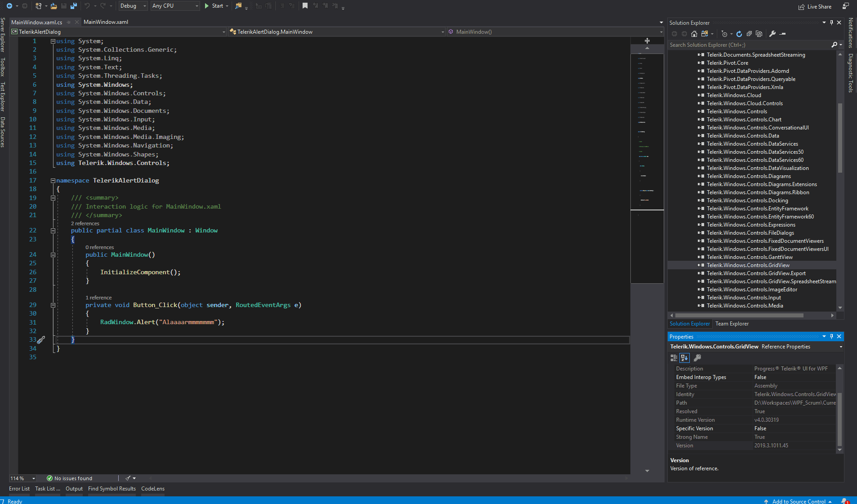Switch Properties to Categorized view
The image size is (857, 504).
point(674,358)
